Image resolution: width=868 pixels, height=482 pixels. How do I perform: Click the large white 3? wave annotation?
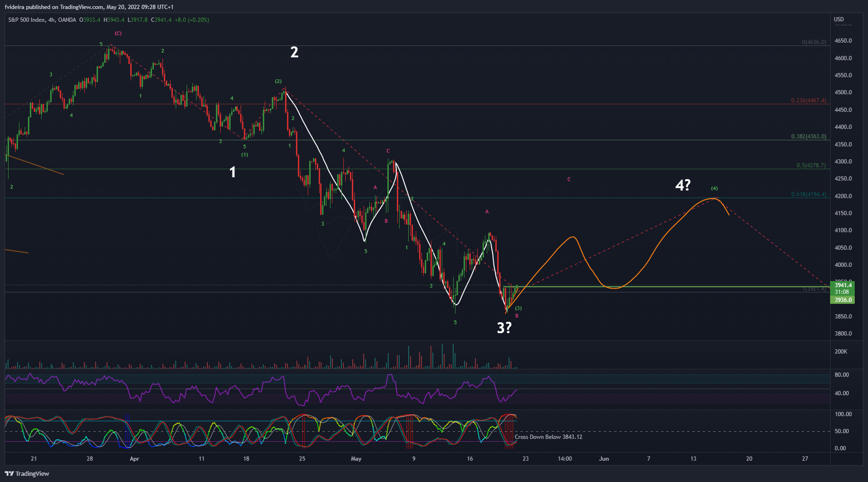504,327
